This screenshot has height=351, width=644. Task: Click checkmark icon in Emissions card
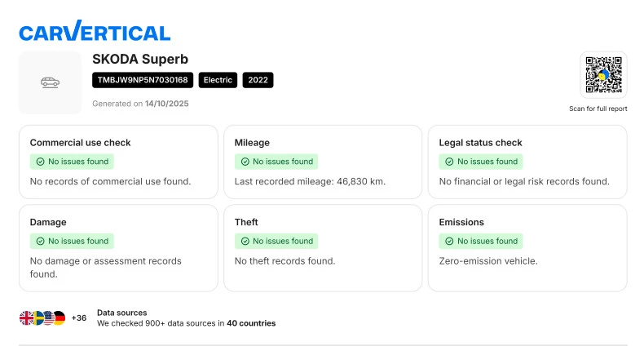click(449, 241)
